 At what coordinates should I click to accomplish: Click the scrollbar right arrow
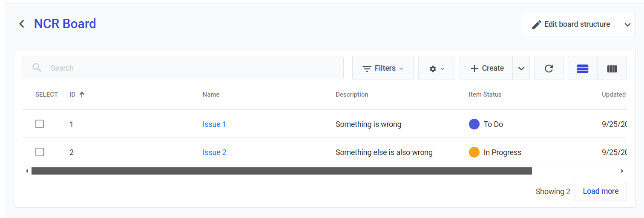click(x=622, y=171)
